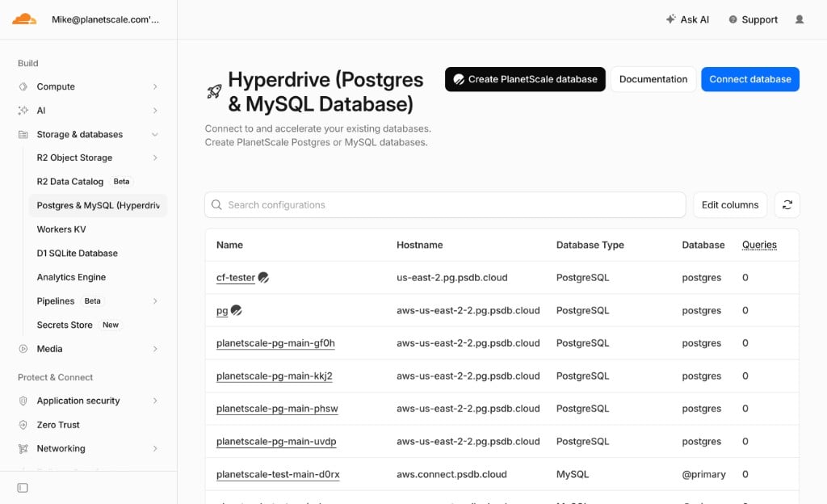This screenshot has width=827, height=504.
Task: Click the Hyperdrive rocket icon
Action: pos(214,91)
